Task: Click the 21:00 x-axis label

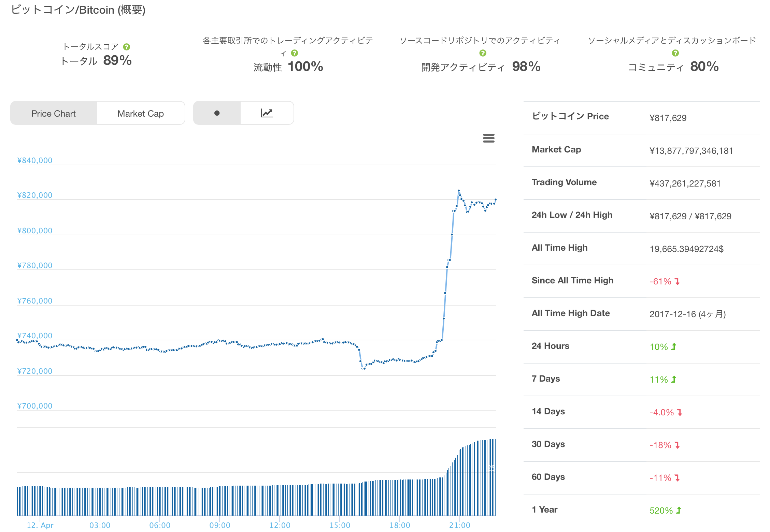Action: tap(459, 525)
